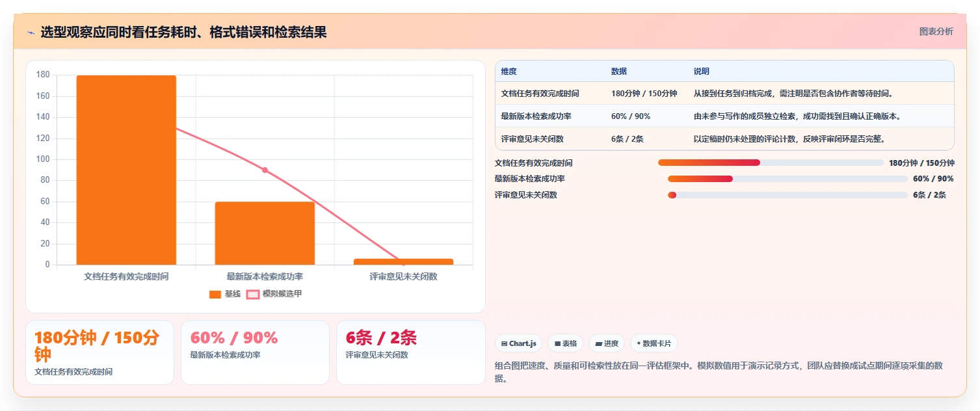The height and width of the screenshot is (411, 980).
Task: Click the pink line point at value 90
Action: [x=265, y=170]
